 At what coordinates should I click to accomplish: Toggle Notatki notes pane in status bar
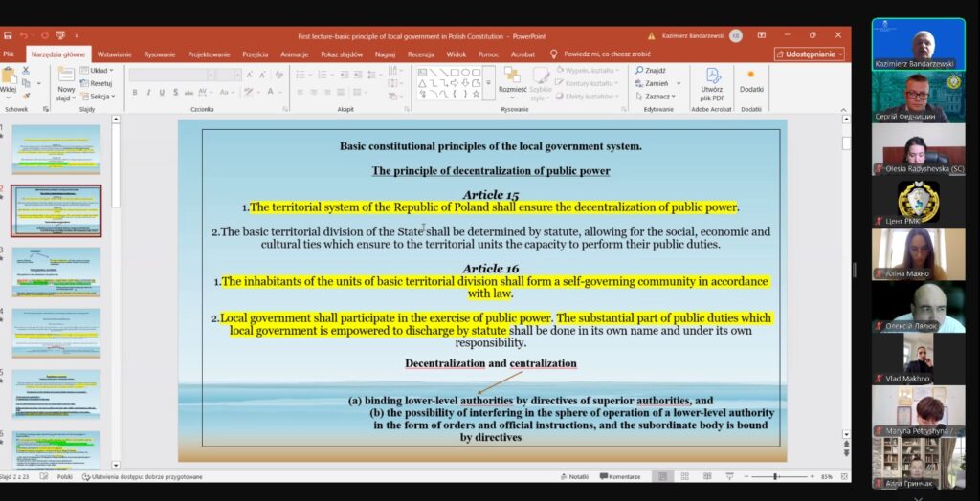(x=573, y=476)
